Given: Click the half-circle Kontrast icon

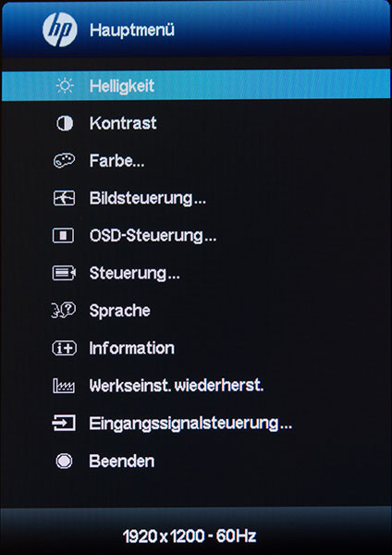Looking at the screenshot, I should 65,124.
